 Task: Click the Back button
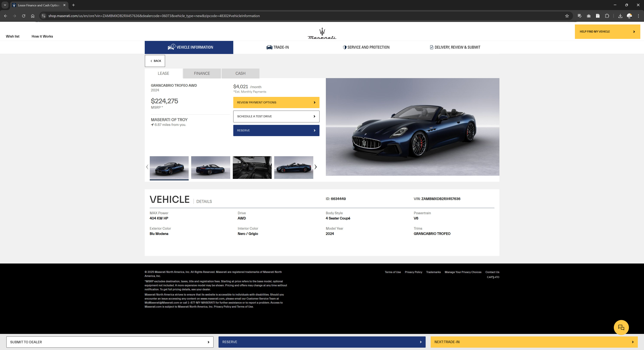pos(155,61)
